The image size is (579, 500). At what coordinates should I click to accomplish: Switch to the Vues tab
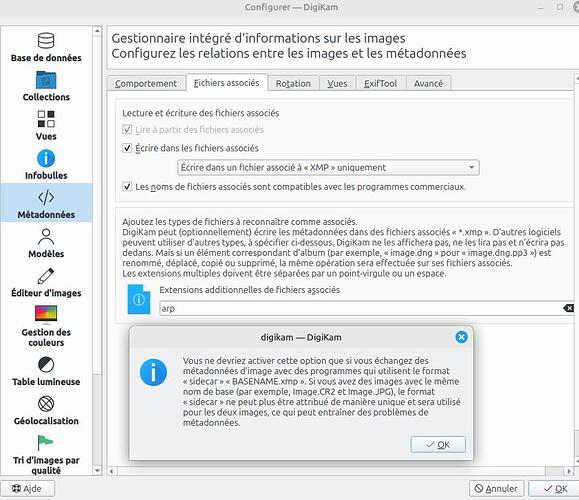click(x=337, y=83)
